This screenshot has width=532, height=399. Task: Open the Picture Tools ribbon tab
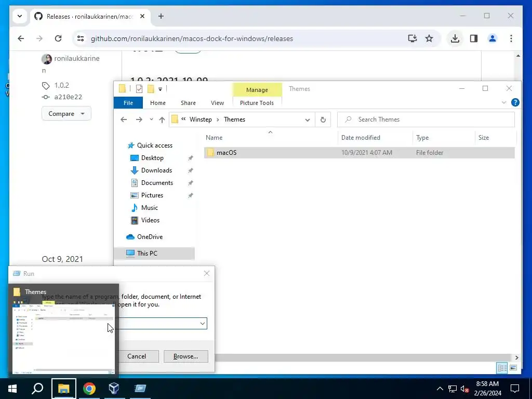(257, 103)
